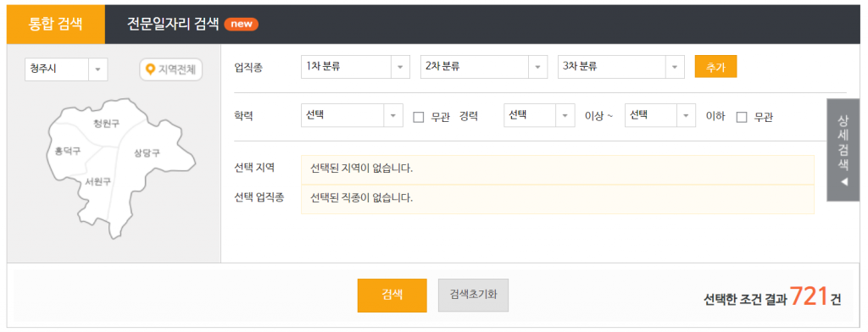This screenshot has width=868, height=332.
Task: Check the 무관 box for 학력
Action: [x=419, y=117]
